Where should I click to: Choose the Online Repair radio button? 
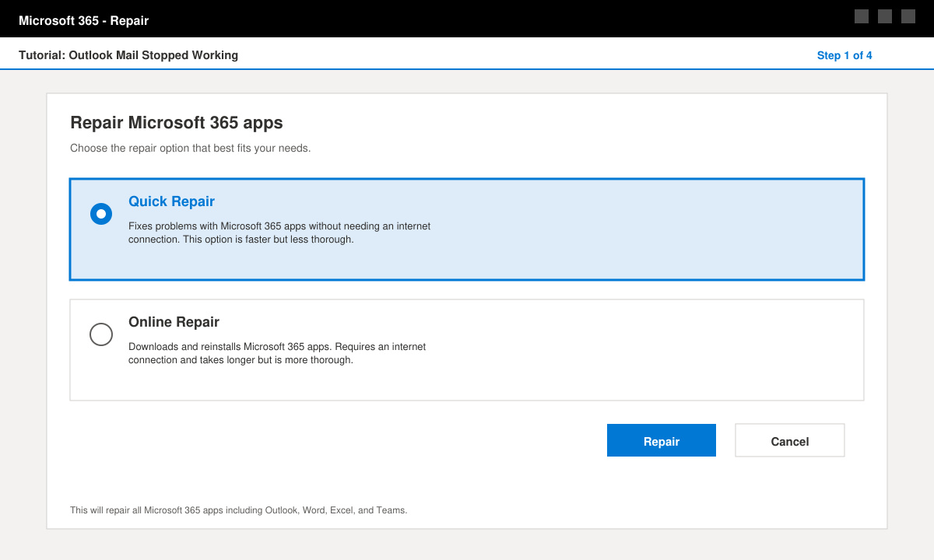[101, 334]
